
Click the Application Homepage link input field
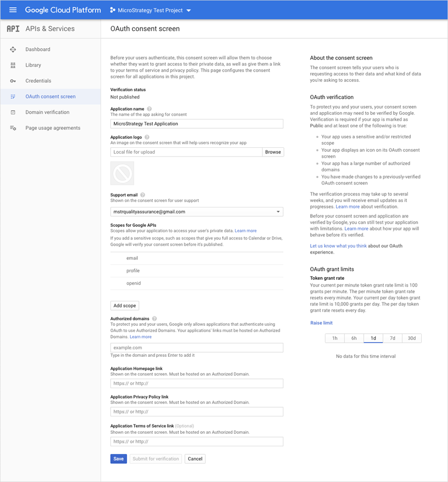[196, 384]
